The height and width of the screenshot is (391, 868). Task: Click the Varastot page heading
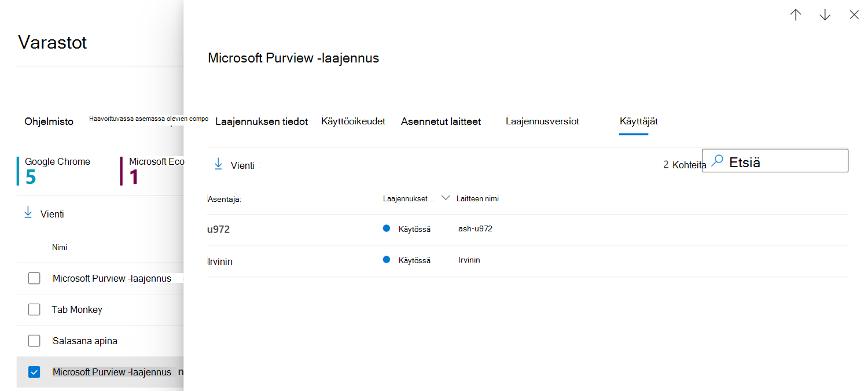tap(53, 42)
